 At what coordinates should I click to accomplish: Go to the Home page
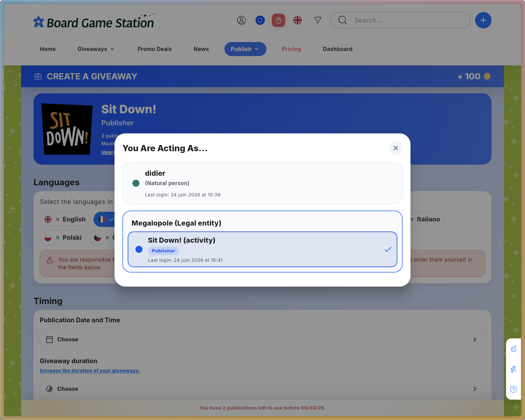48,49
